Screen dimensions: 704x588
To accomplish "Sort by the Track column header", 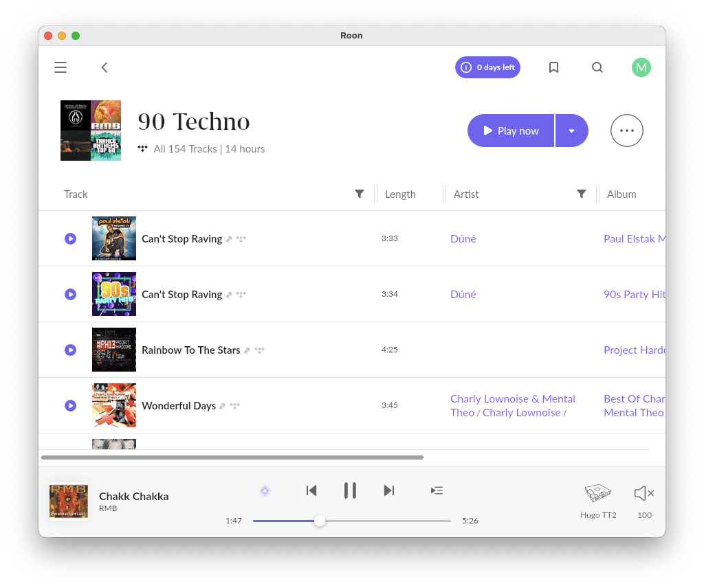I will pos(76,194).
